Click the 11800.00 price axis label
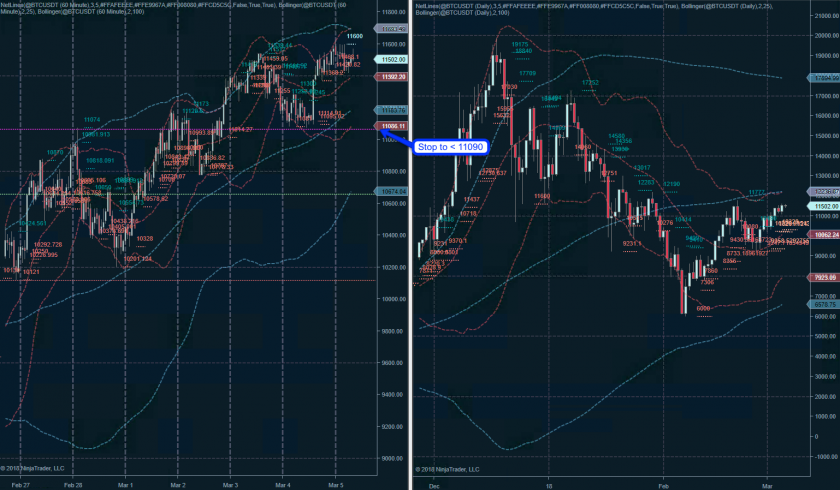Image resolution: width=840 pixels, height=490 pixels. click(x=393, y=12)
